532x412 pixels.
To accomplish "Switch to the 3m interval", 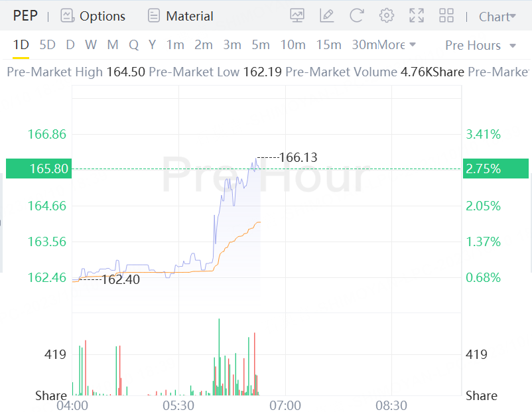I will (x=232, y=45).
